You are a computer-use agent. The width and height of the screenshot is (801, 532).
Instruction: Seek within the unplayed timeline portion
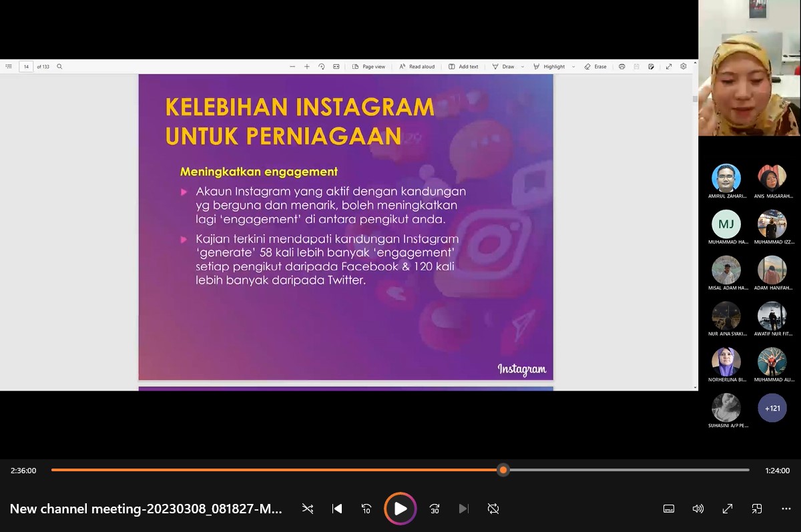629,470
